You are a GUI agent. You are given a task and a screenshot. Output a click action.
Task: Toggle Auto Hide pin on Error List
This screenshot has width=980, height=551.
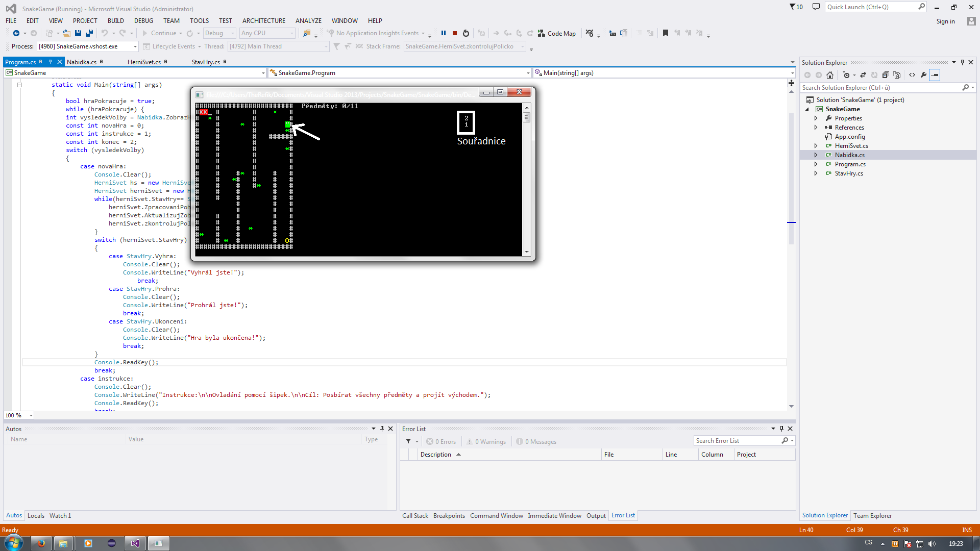tap(781, 429)
